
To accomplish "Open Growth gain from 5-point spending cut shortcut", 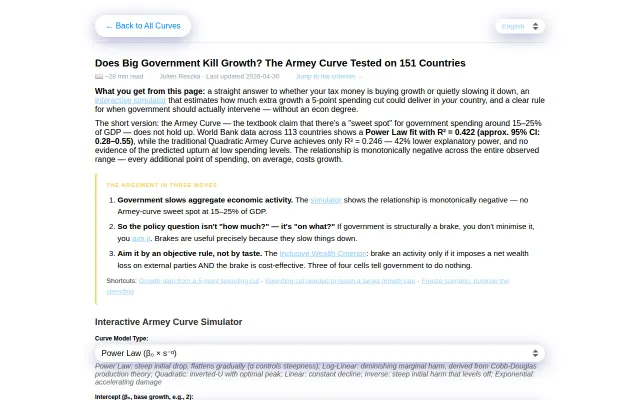I will pos(199,281).
